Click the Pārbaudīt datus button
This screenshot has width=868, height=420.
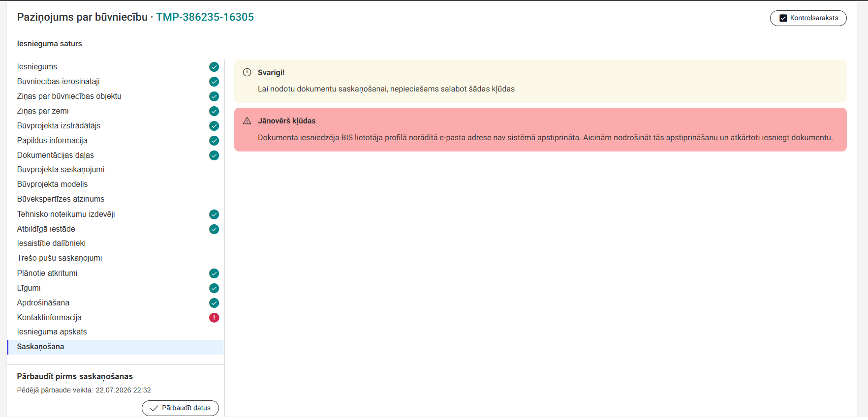tap(180, 408)
